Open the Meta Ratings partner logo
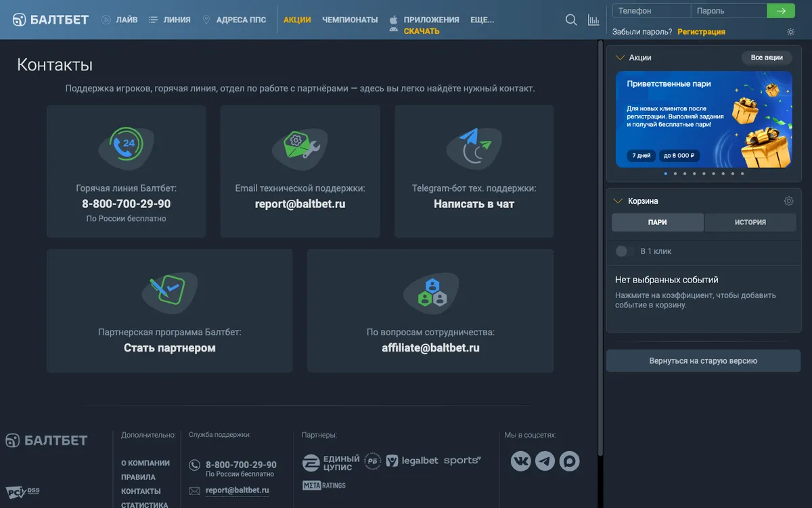The width and height of the screenshot is (812, 508). [324, 485]
